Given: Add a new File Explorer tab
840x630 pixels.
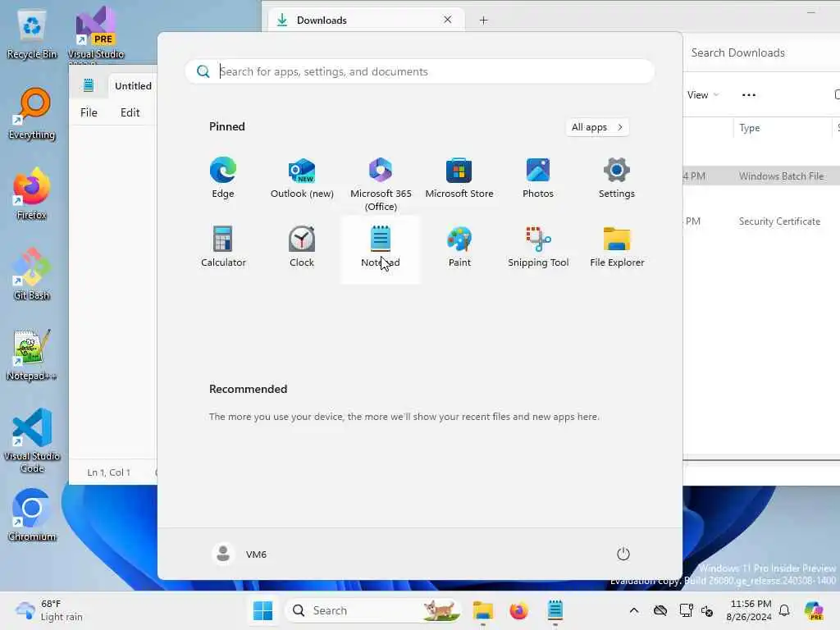Looking at the screenshot, I should (x=483, y=21).
